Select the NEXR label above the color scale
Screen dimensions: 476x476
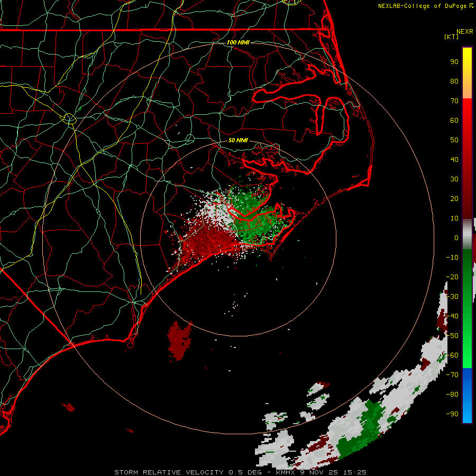pyautogui.click(x=464, y=31)
